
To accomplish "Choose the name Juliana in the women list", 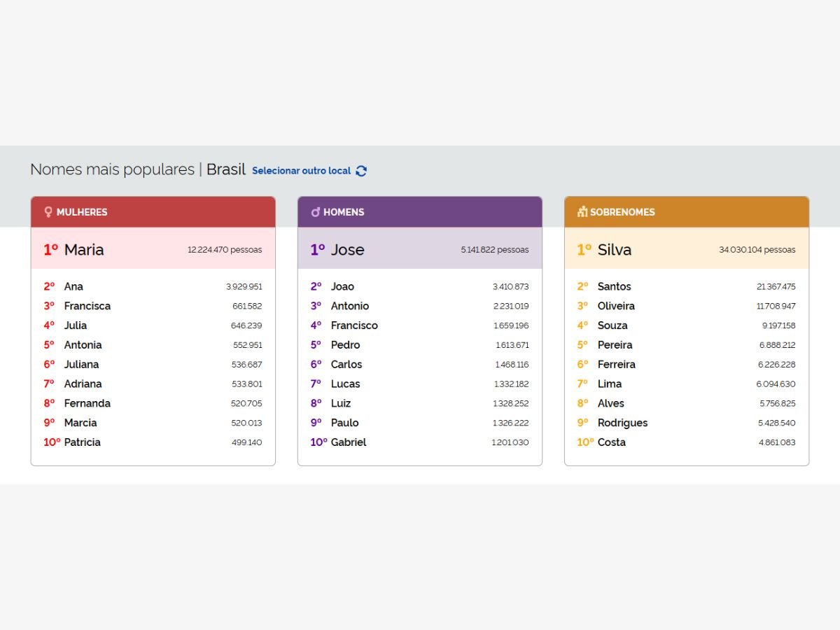I will click(81, 364).
